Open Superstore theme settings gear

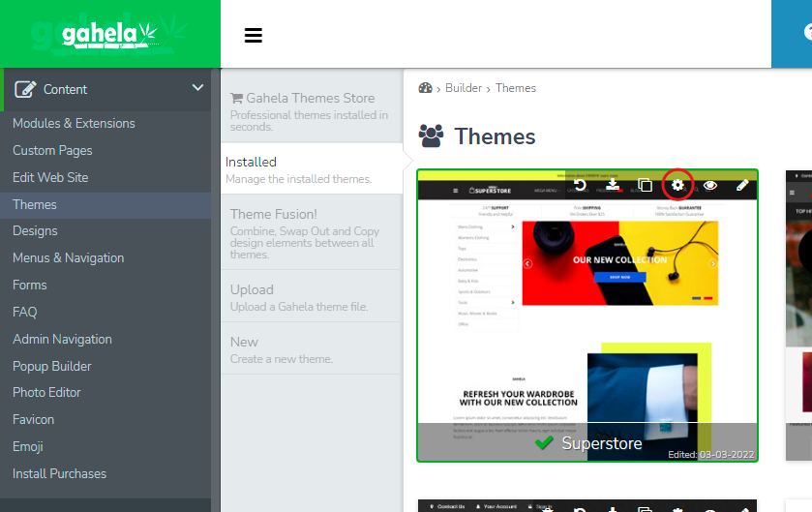pyautogui.click(x=677, y=185)
